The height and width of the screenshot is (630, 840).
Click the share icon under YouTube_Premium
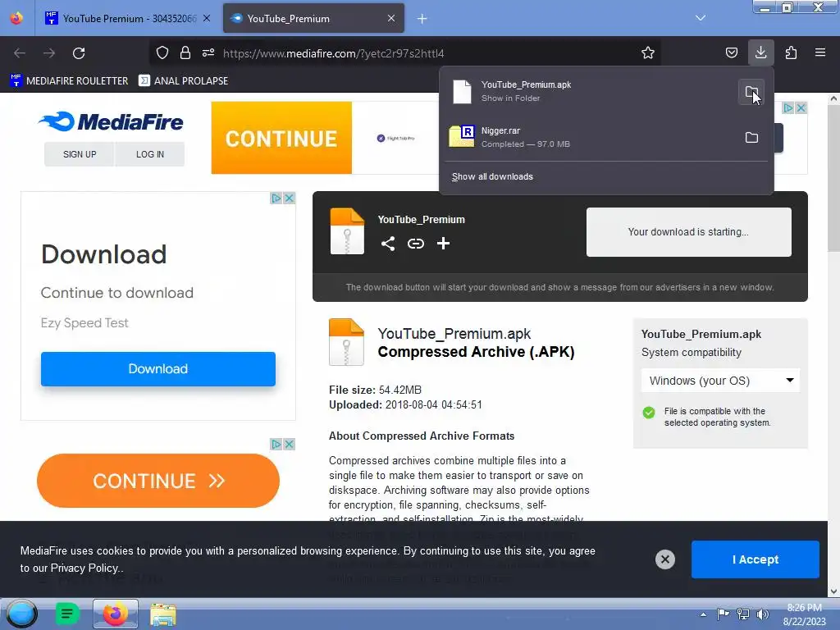pos(388,244)
